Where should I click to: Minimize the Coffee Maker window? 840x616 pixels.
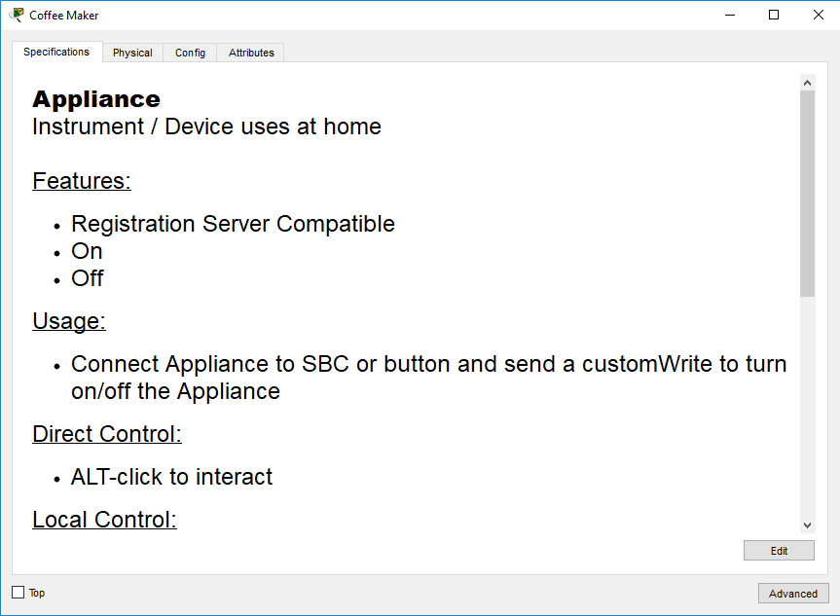(x=730, y=15)
